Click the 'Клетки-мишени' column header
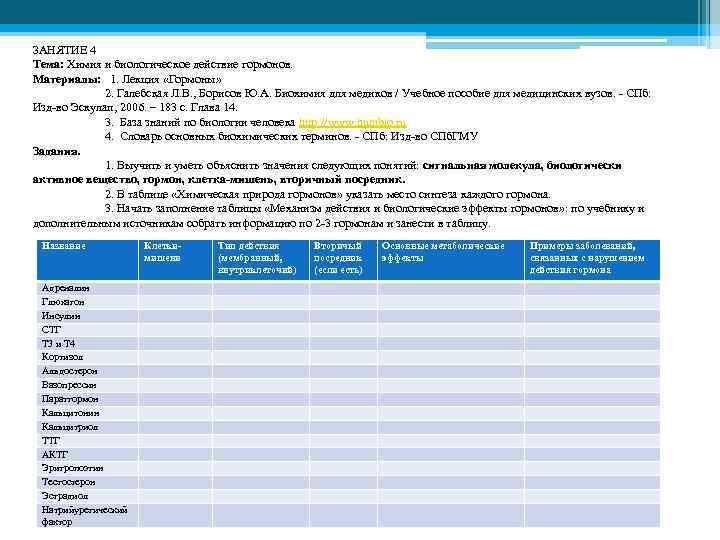Image resolution: width=720 pixels, height=540 pixels. pos(175,260)
